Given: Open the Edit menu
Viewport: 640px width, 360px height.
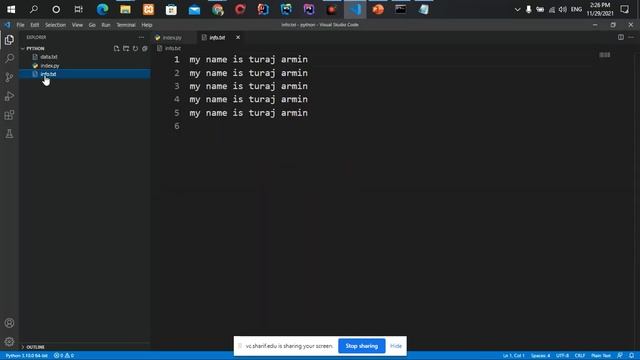Looking at the screenshot, I should [x=35, y=25].
